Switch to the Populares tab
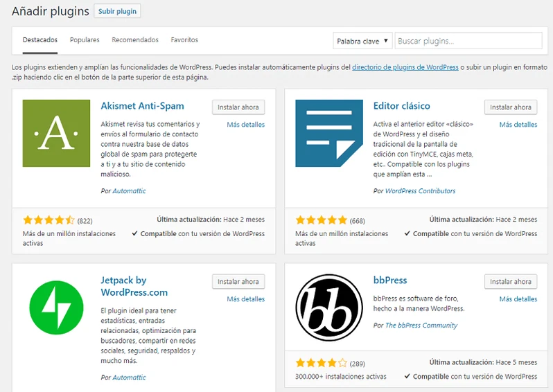 click(85, 40)
